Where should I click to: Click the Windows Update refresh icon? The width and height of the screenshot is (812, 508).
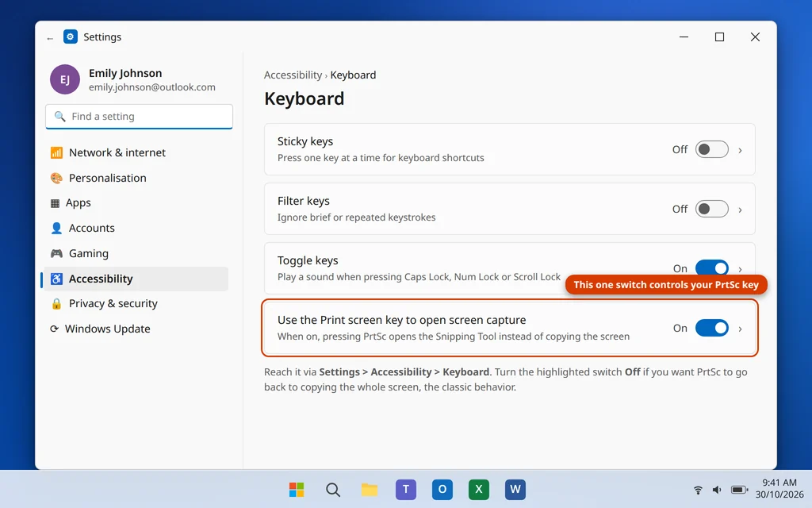[54, 329]
